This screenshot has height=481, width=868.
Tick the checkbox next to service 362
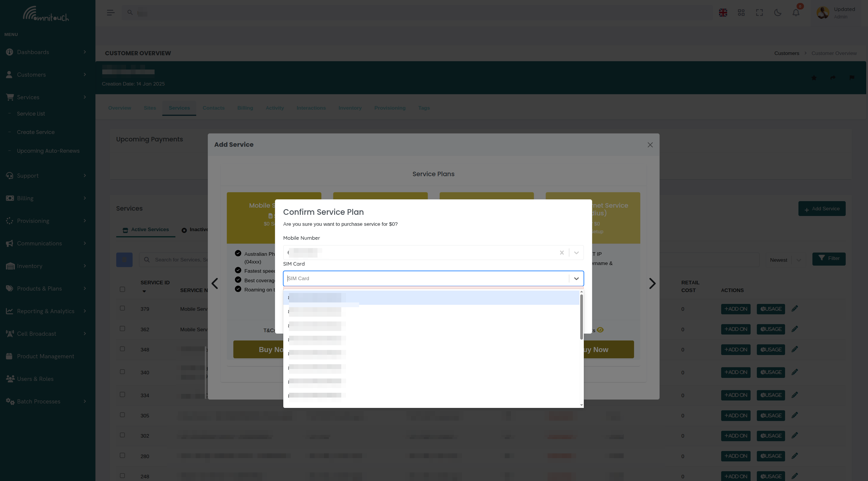(122, 328)
